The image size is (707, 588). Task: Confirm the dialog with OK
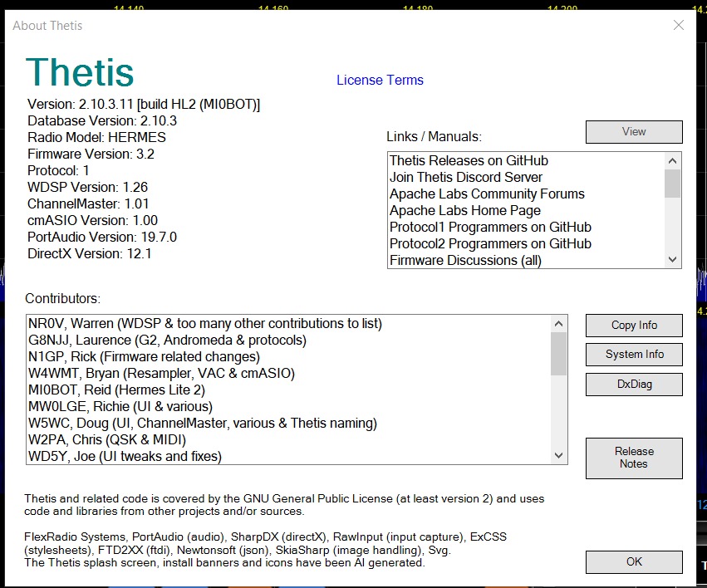click(634, 561)
